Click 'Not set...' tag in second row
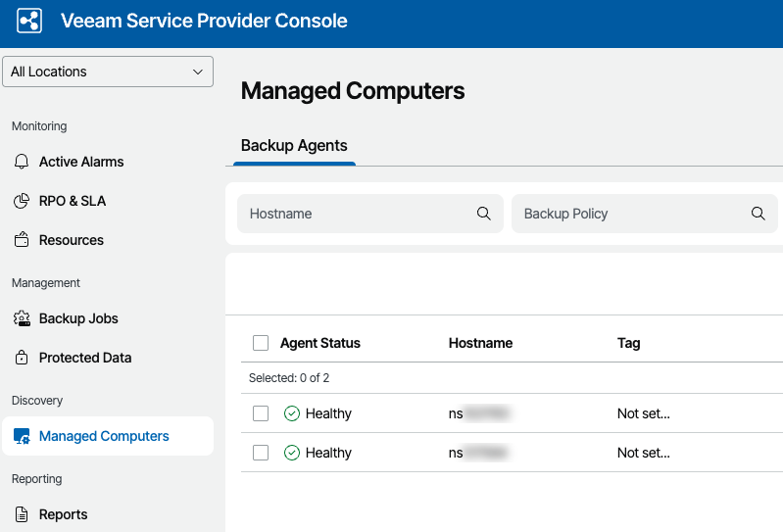The width and height of the screenshot is (783, 532). pos(644,453)
